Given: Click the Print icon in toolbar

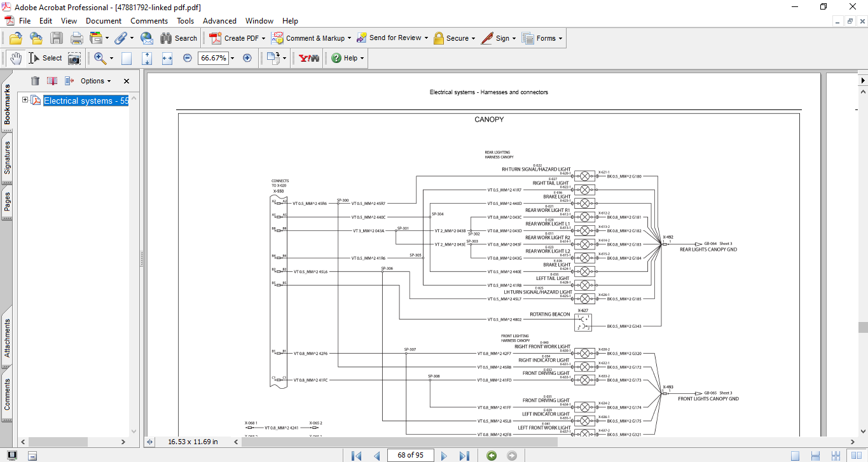Looking at the screenshot, I should (x=76, y=38).
